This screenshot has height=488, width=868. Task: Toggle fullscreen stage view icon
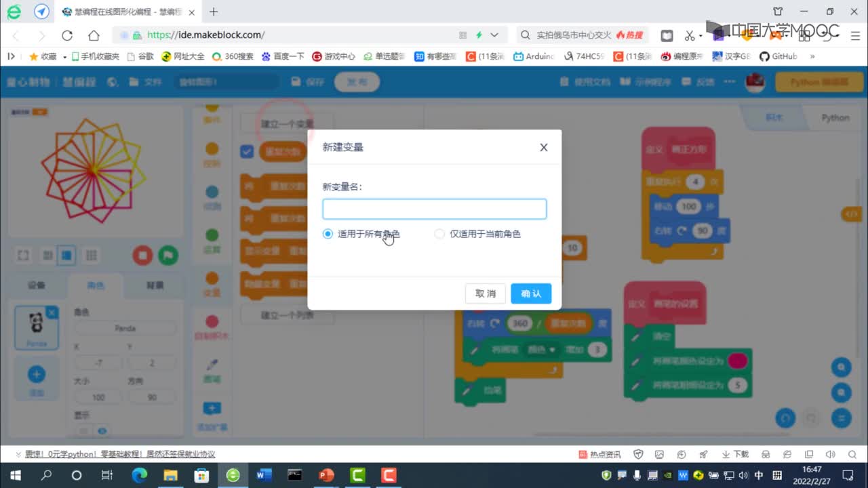click(x=23, y=256)
